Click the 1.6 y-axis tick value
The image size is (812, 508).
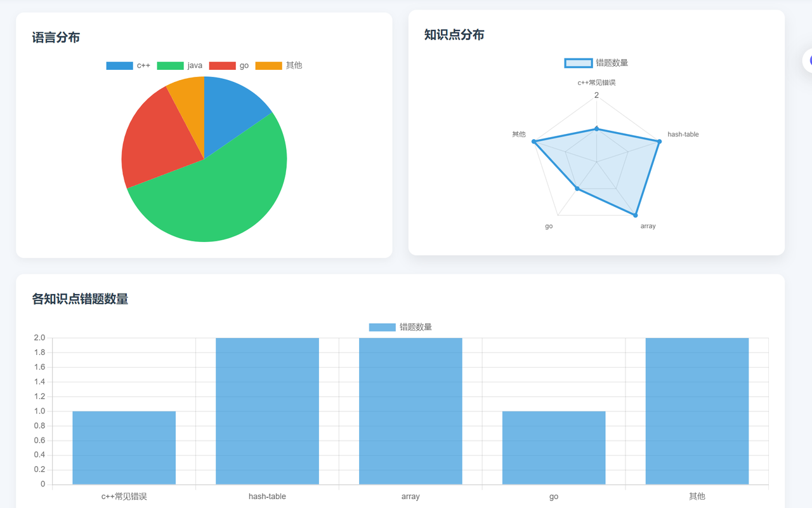[39, 367]
